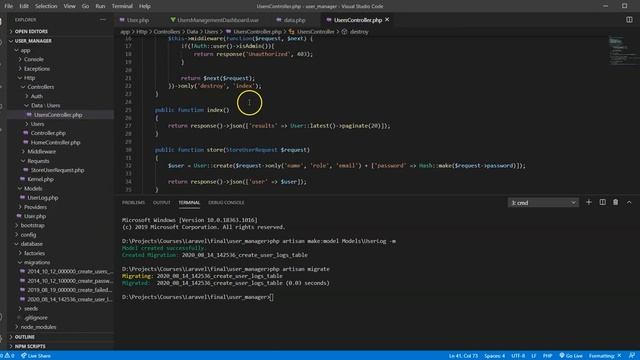Viewport: 640px width, 360px height.
Task: Open 2020_08_14_142536_create_user_l migration file
Action: click(69, 299)
